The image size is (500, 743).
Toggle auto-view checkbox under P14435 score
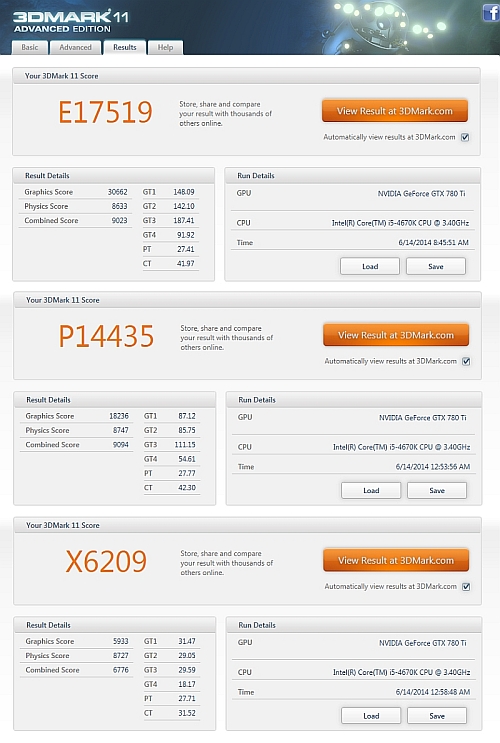[x=466, y=361]
